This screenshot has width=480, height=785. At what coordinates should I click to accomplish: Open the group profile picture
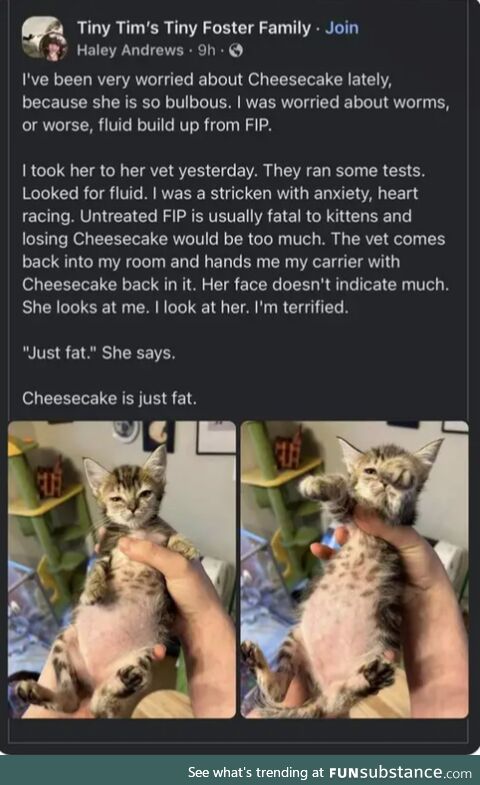(x=42, y=36)
